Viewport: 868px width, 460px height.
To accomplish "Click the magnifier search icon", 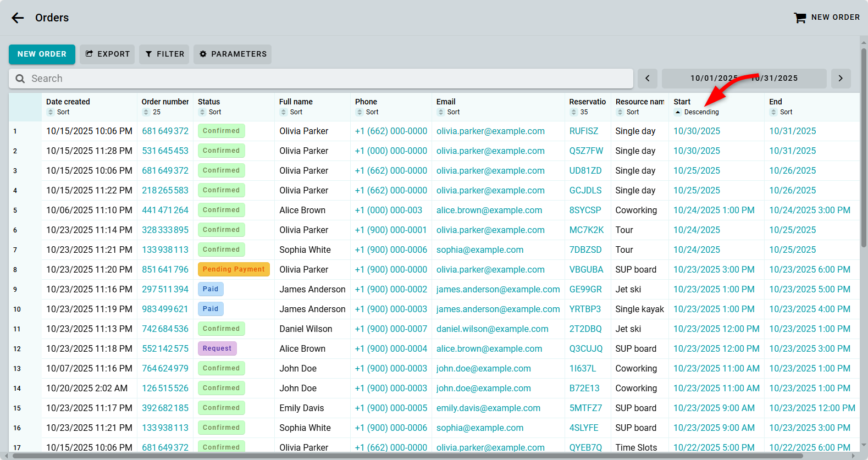I will 20,79.
